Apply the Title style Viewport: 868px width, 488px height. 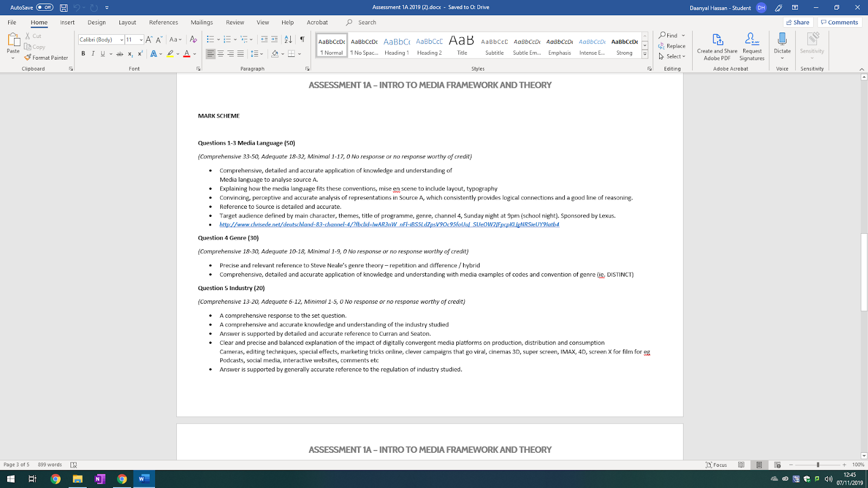(x=462, y=46)
